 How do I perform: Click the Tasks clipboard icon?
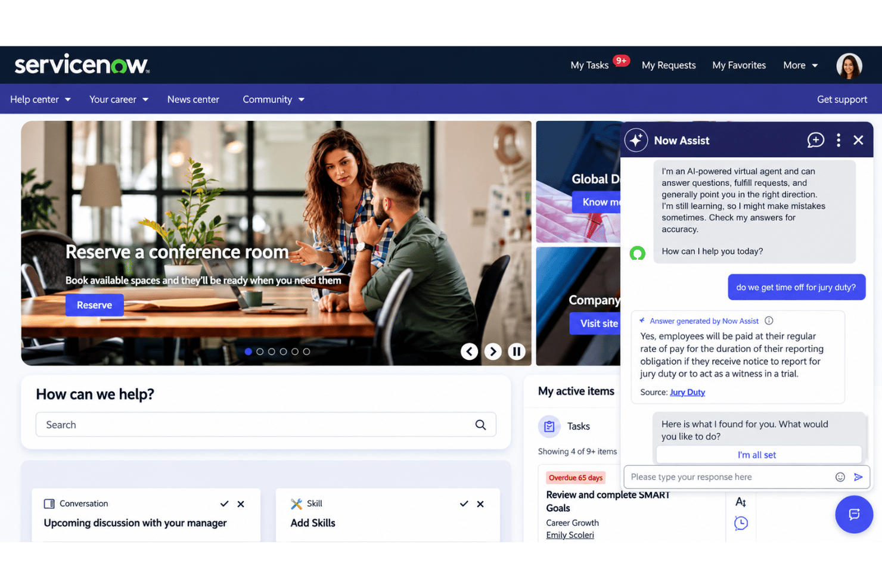click(549, 427)
